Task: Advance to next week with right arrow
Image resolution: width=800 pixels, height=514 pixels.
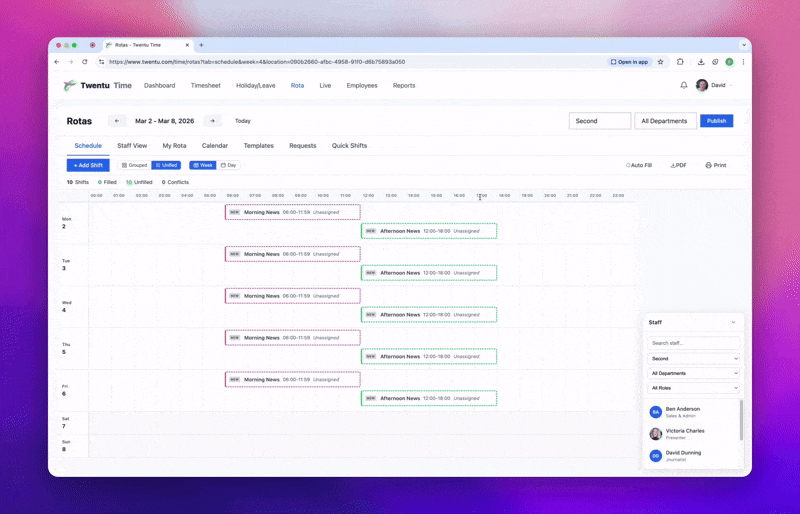Action: point(212,121)
